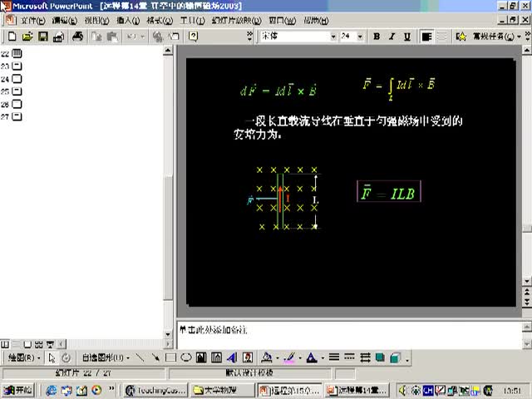Click the Line Style icon

point(334,357)
